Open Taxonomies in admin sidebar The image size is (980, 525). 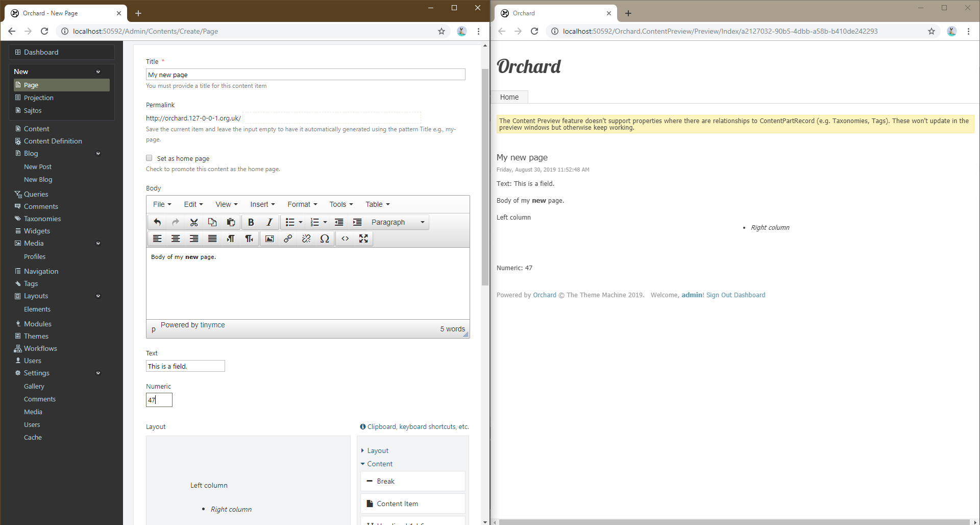coord(42,219)
